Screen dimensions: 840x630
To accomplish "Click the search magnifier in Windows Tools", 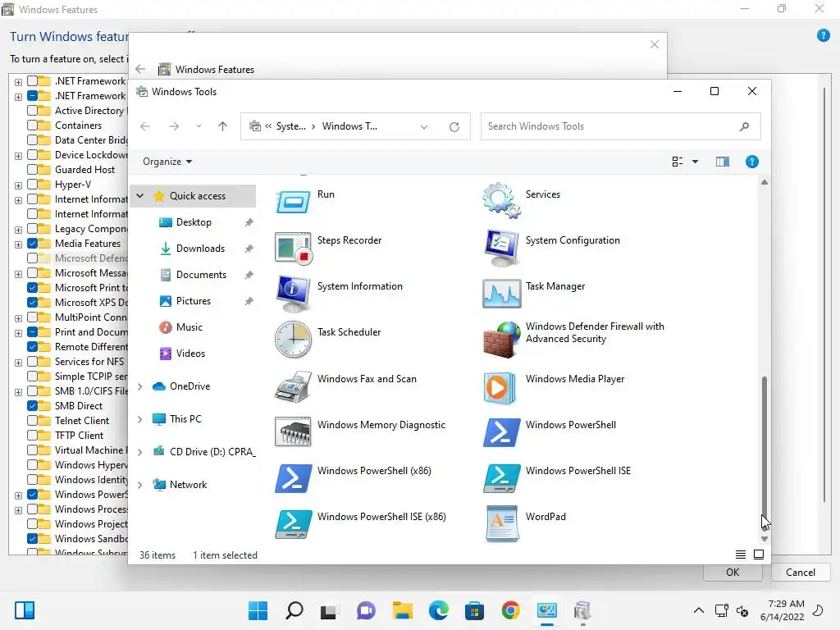I will (x=744, y=126).
